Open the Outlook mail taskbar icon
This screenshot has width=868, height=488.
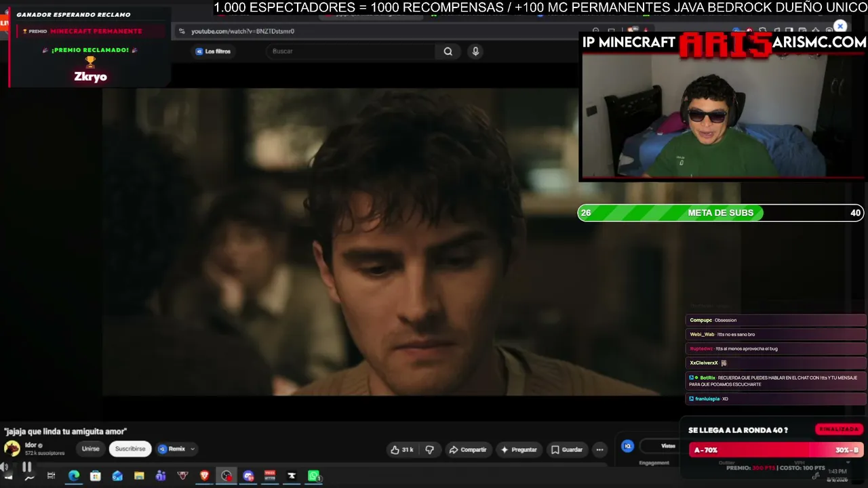[117, 476]
